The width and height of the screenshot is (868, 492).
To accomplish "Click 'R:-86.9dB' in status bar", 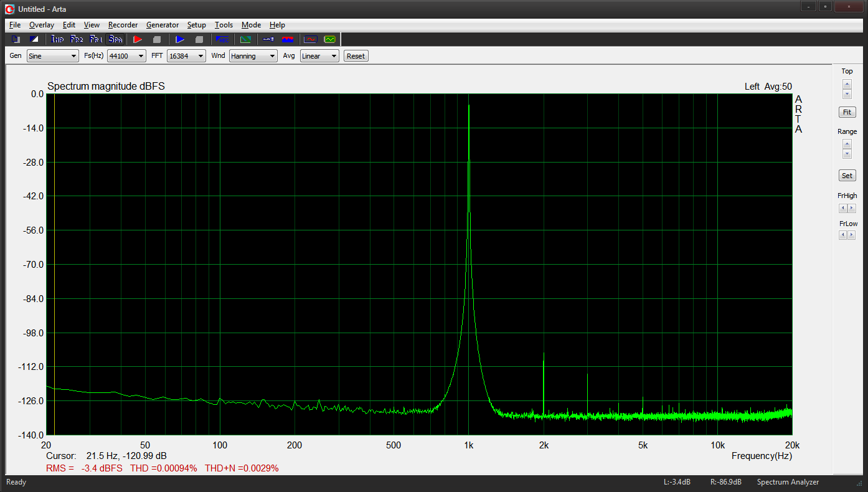I will pyautogui.click(x=726, y=482).
